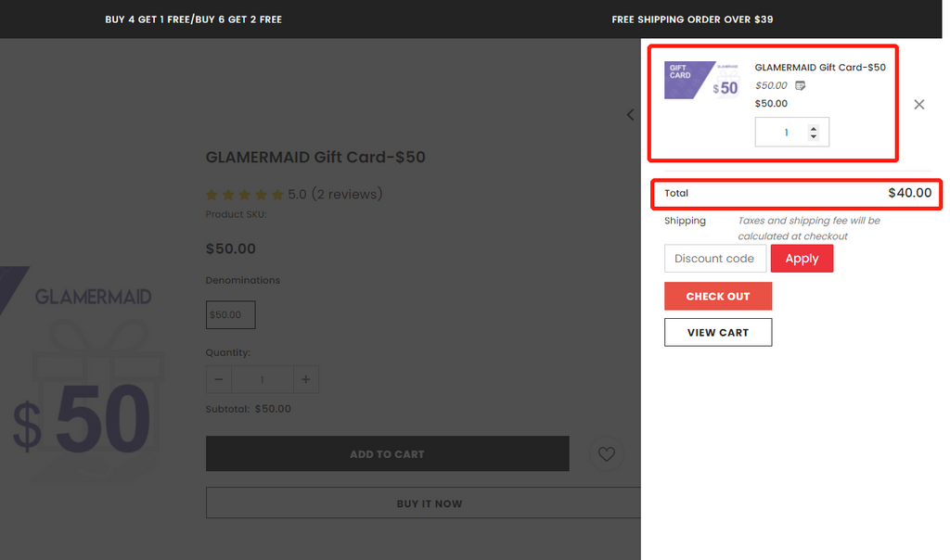Click the Discount code input field
The height and width of the screenshot is (560, 950).
click(x=714, y=259)
